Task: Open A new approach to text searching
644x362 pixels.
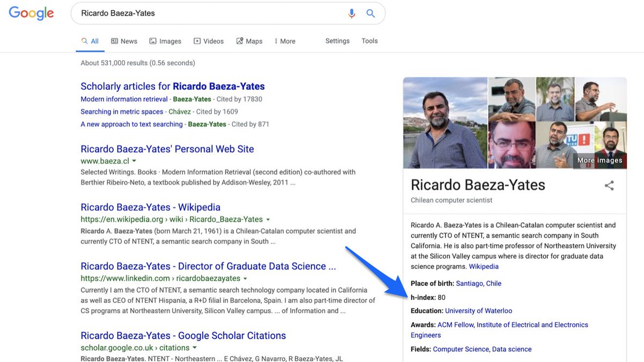Action: (x=131, y=124)
